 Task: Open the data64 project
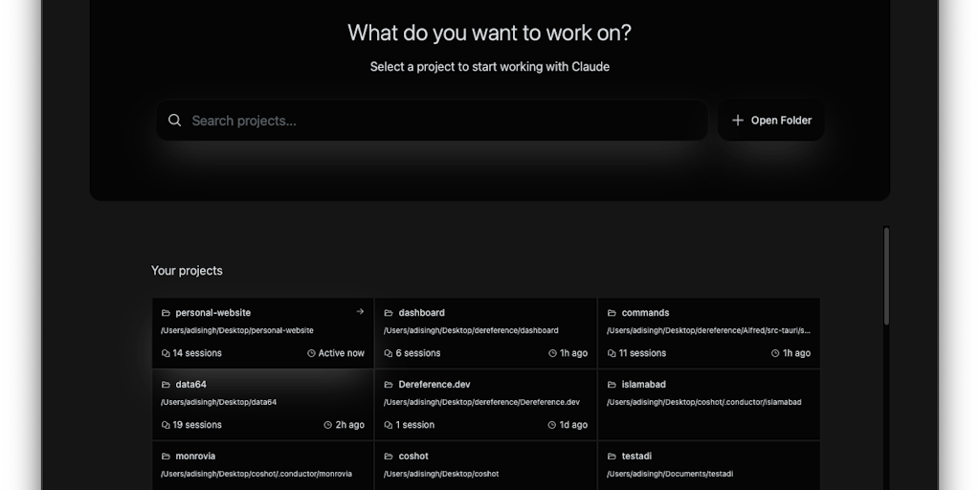263,405
